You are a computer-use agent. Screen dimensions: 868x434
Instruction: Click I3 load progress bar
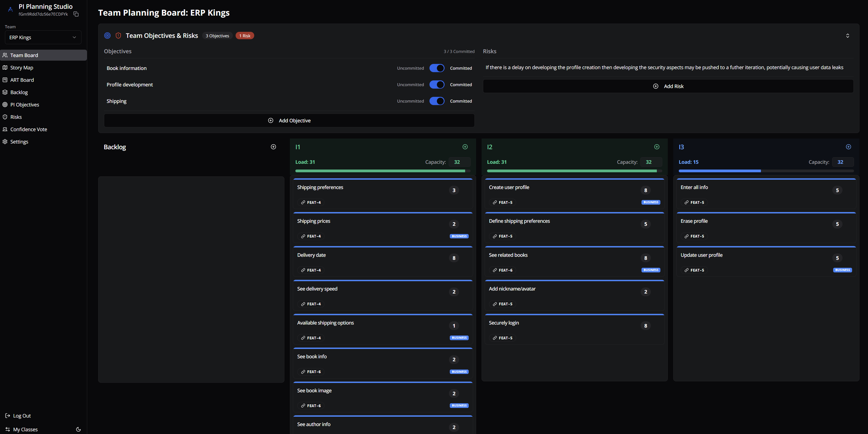click(x=766, y=171)
